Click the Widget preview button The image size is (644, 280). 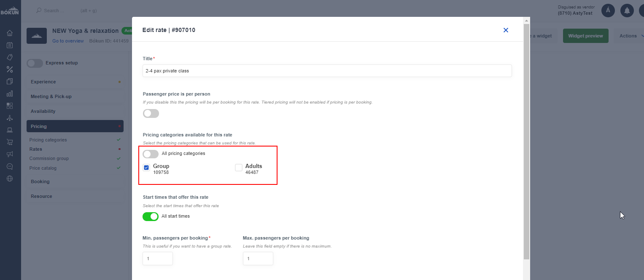(x=585, y=36)
